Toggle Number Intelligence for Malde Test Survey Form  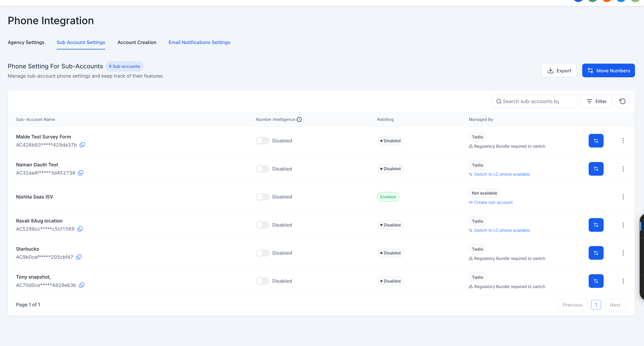(x=263, y=141)
